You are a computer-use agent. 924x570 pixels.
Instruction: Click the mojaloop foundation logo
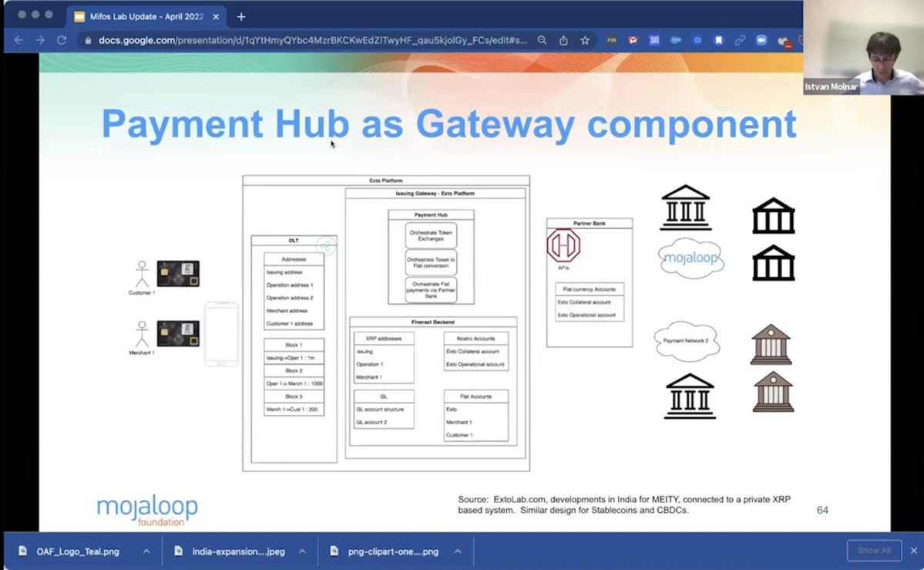pyautogui.click(x=147, y=510)
